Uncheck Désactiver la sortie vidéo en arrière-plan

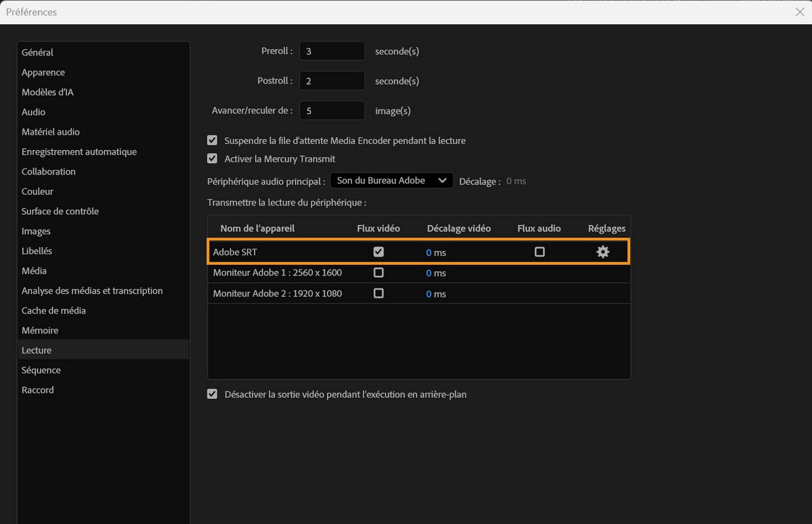tap(212, 393)
